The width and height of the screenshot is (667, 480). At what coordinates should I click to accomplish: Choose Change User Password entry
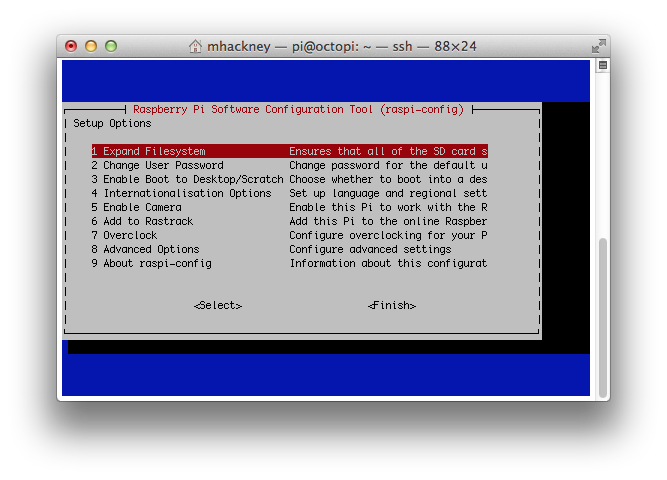click(157, 165)
